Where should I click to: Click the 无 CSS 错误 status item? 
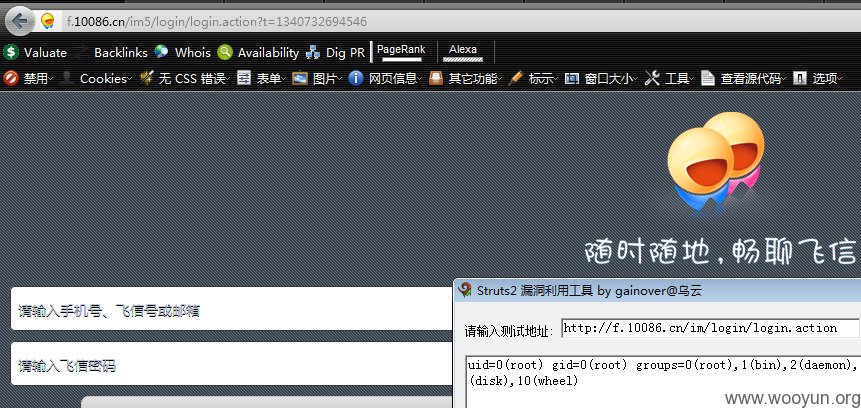(x=192, y=79)
